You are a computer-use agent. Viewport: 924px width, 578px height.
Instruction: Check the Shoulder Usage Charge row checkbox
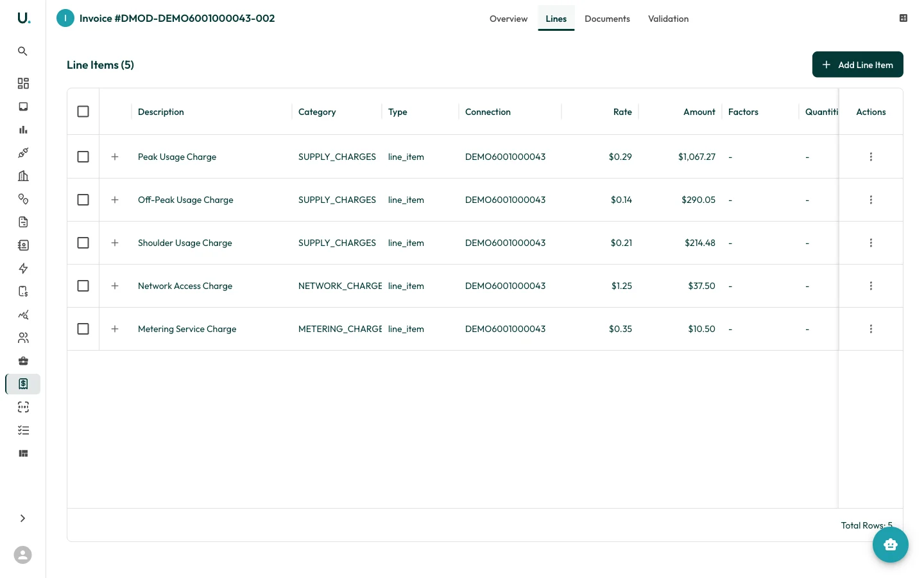tap(83, 243)
